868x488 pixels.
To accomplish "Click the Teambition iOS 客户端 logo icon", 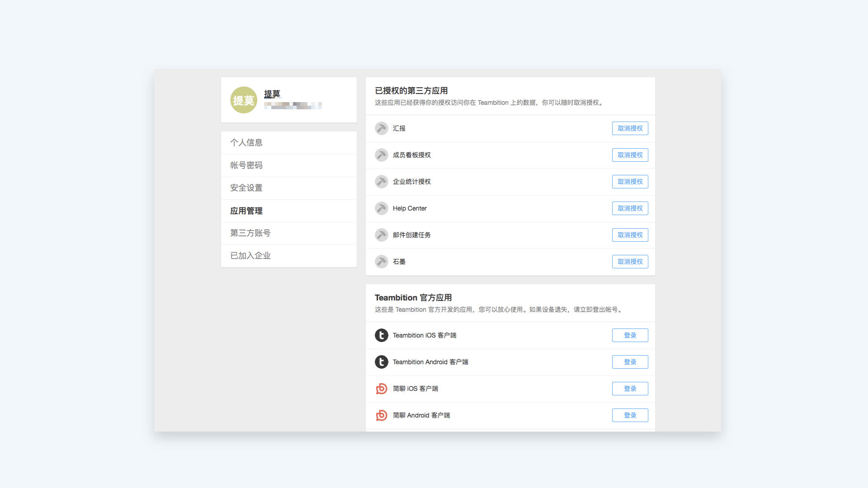I will point(382,335).
